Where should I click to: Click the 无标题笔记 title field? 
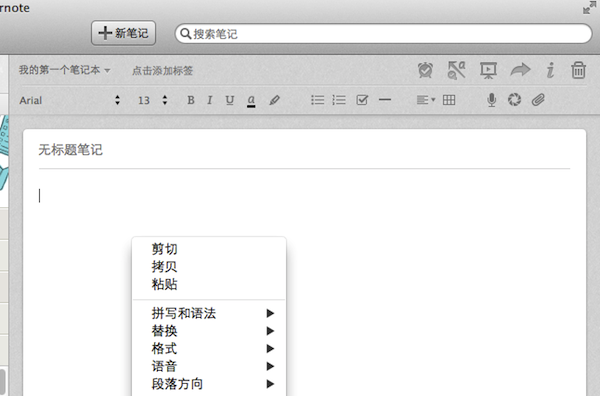pos(304,150)
